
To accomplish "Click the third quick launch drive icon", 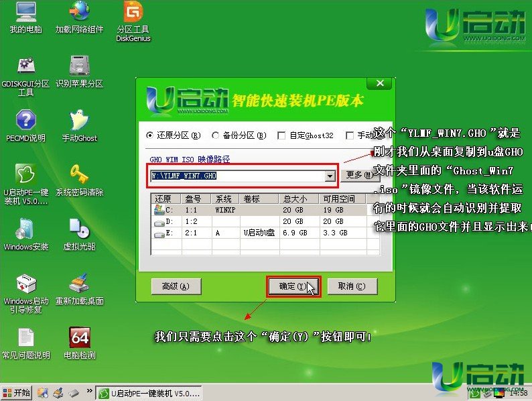I will [74, 393].
